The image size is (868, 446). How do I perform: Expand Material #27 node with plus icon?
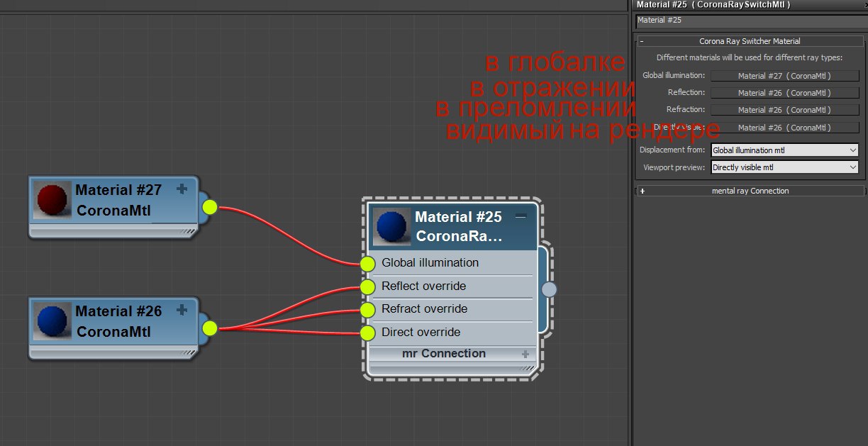pos(182,189)
